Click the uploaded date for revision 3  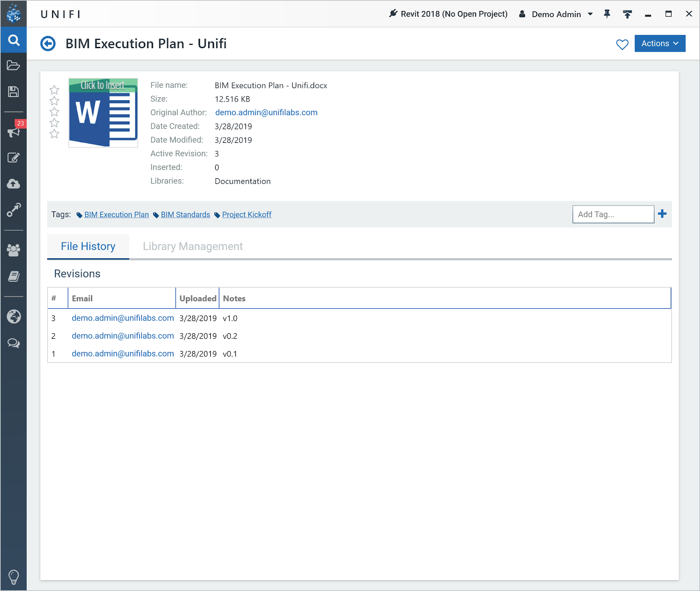pyautogui.click(x=198, y=318)
